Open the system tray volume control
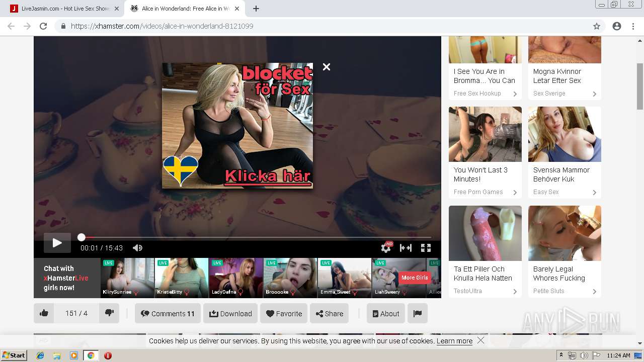The height and width of the screenshot is (362, 644). coord(584,355)
